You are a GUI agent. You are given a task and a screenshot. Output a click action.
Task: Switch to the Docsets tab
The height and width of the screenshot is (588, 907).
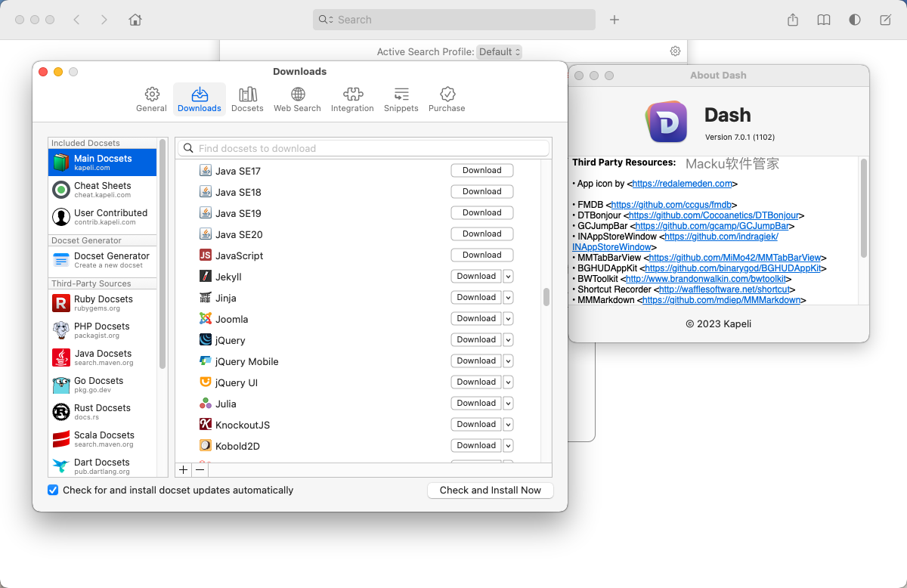pos(247,99)
